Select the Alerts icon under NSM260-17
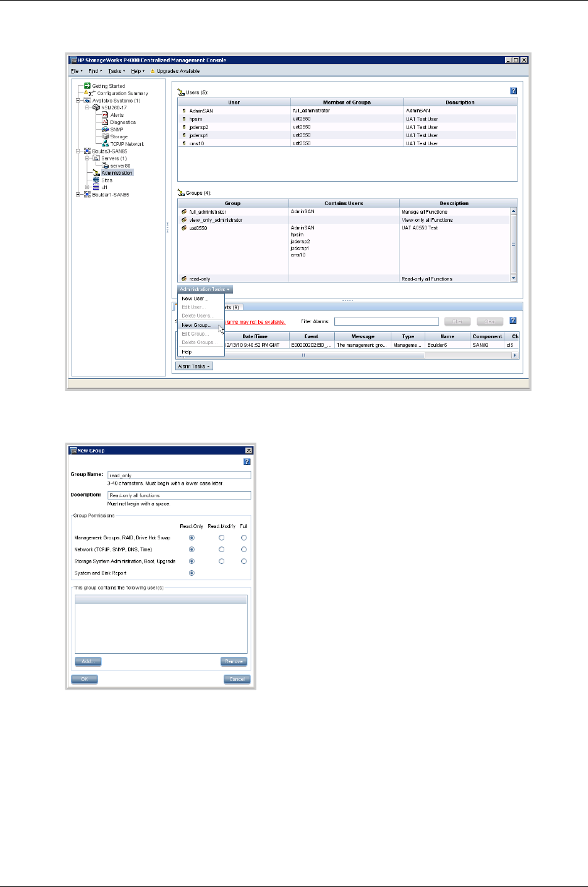This screenshot has width=588, height=887. (105, 115)
